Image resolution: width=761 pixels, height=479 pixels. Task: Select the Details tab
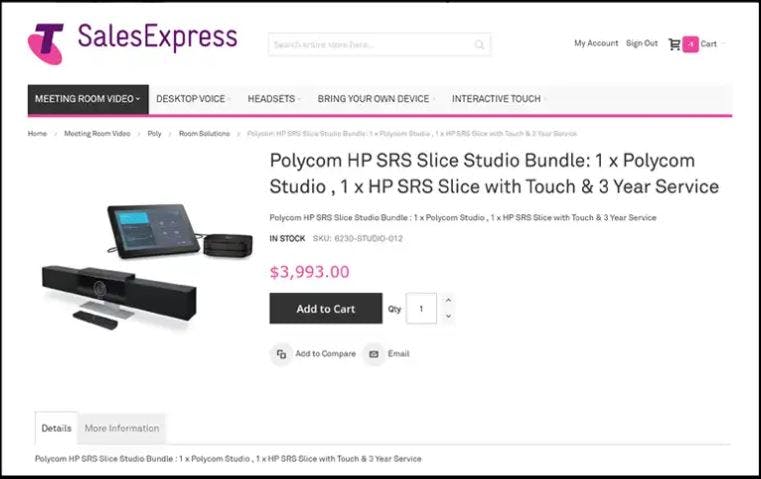point(56,428)
